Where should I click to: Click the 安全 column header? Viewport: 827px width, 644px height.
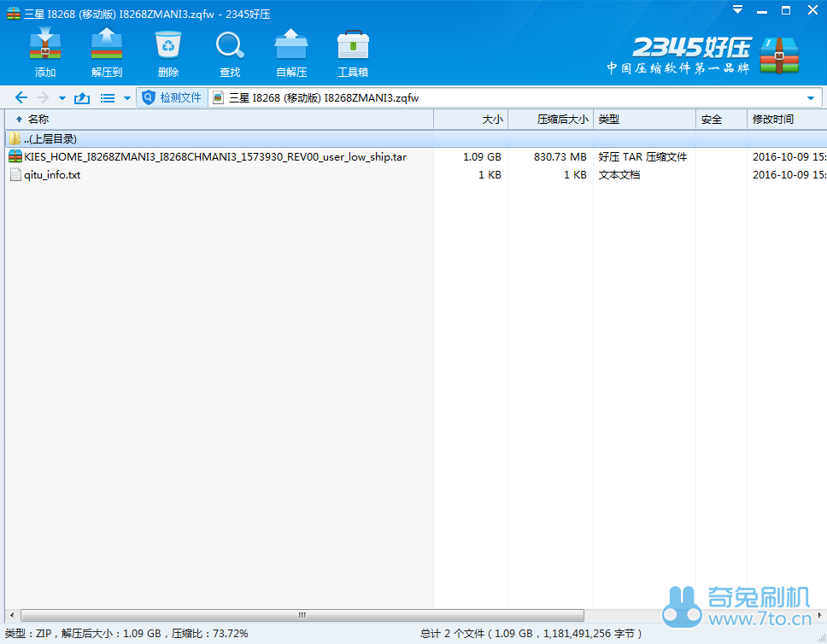point(722,120)
